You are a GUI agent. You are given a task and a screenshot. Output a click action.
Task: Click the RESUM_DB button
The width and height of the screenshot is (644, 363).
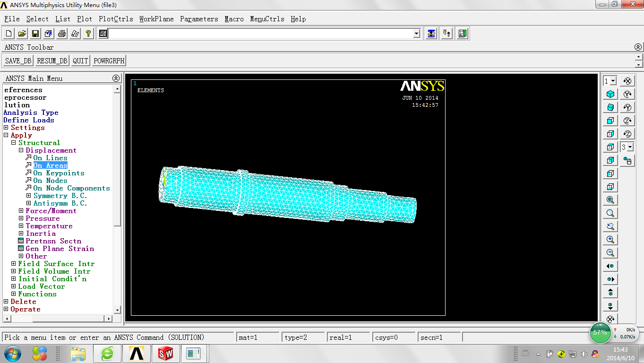pos(52,60)
